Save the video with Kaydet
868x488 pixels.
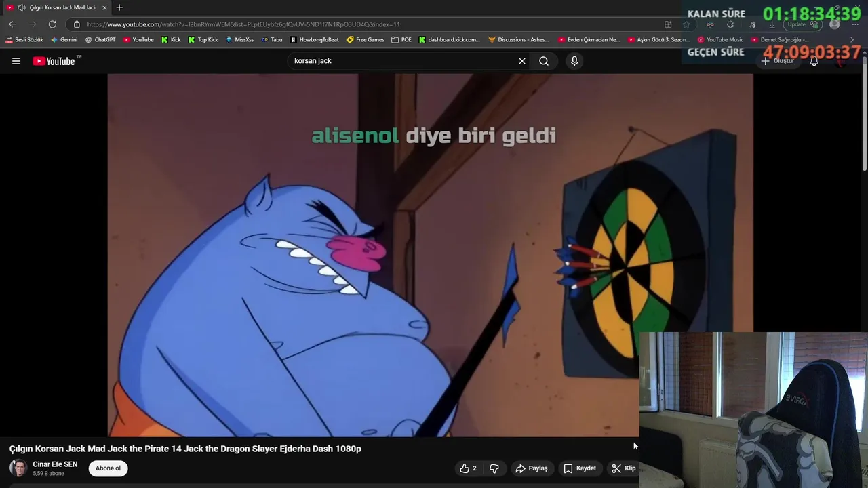580,468
